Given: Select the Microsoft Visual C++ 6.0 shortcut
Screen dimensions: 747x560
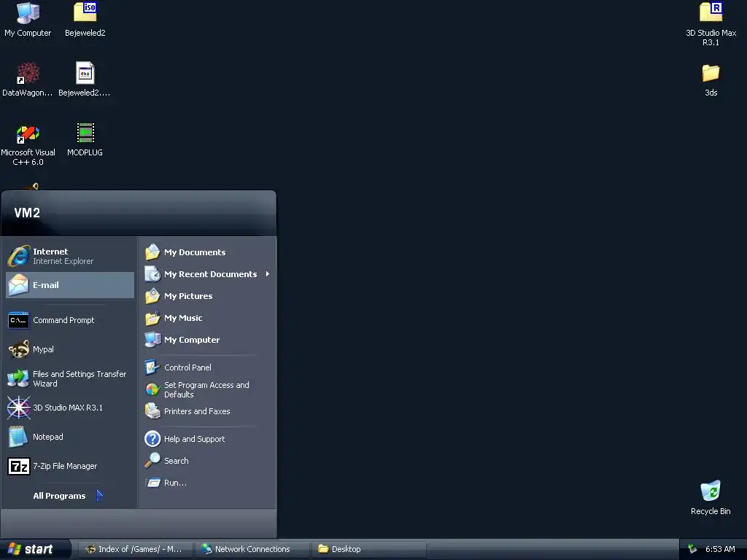Looking at the screenshot, I should tap(28, 145).
